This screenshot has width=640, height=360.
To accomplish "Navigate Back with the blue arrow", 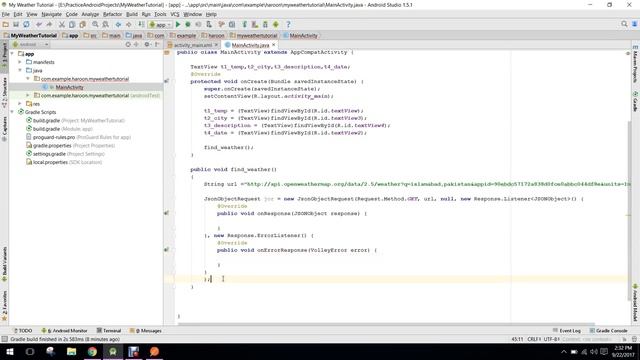I will [x=118, y=24].
